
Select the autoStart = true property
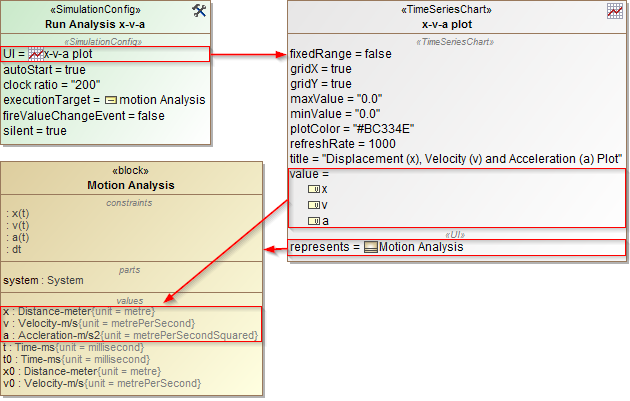(45, 69)
